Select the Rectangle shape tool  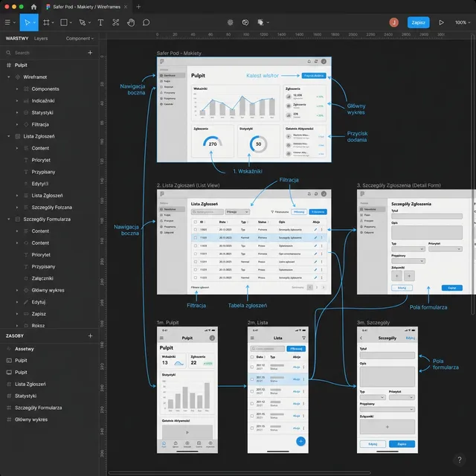click(64, 22)
